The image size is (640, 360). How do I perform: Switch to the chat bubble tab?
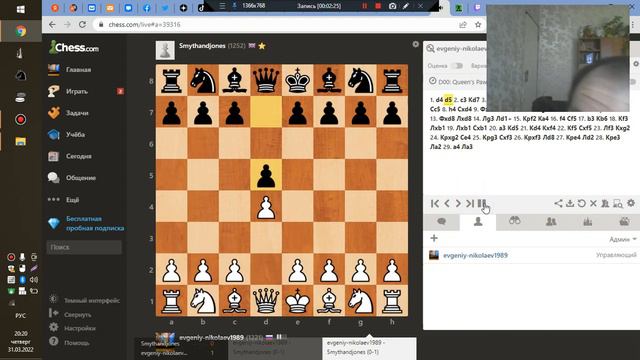click(x=441, y=222)
